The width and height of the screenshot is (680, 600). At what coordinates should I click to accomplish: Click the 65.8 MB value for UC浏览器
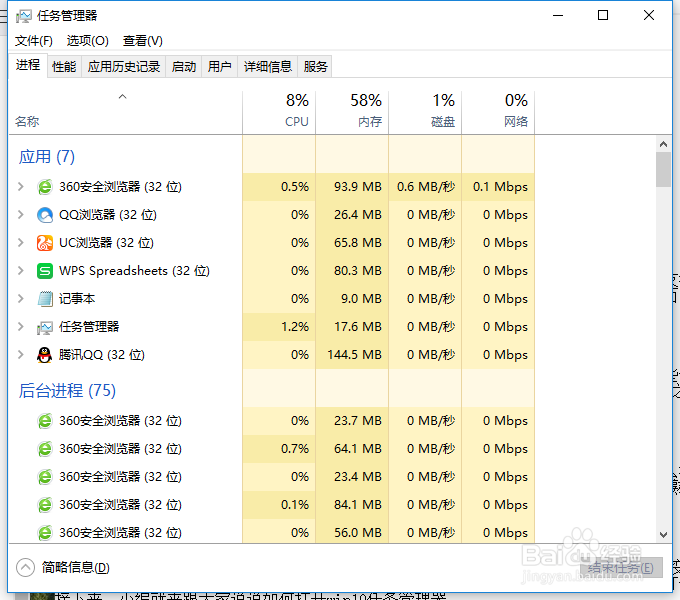point(358,243)
